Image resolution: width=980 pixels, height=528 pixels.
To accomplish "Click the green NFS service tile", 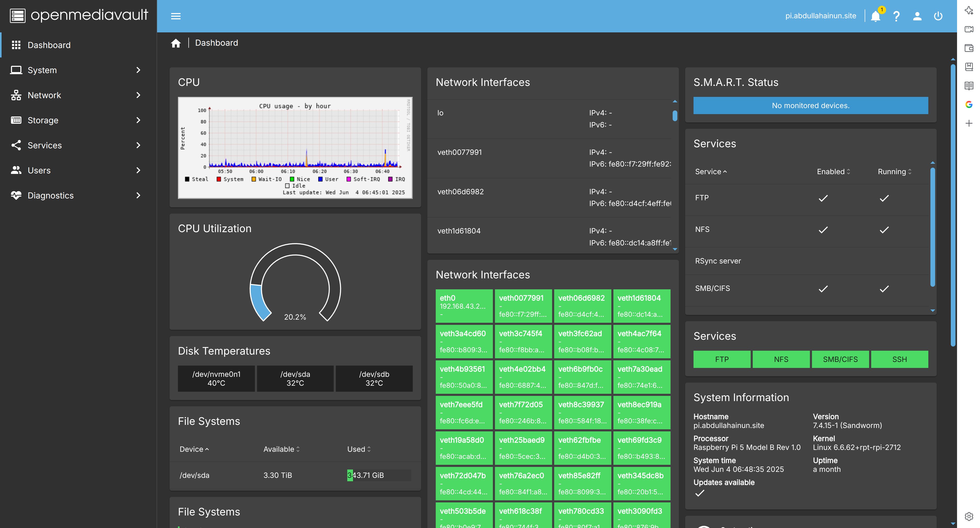I will pos(781,359).
